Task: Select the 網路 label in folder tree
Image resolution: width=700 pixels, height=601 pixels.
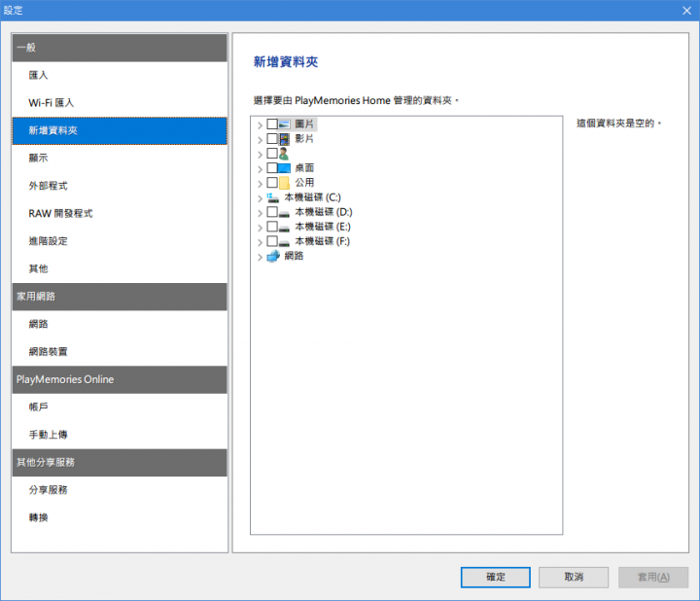Action: pyautogui.click(x=294, y=256)
